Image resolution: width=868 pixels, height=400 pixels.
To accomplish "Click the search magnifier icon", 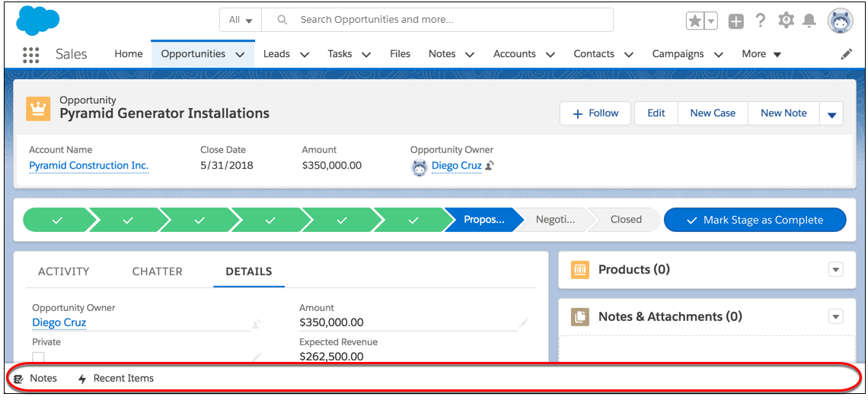I will coord(282,20).
